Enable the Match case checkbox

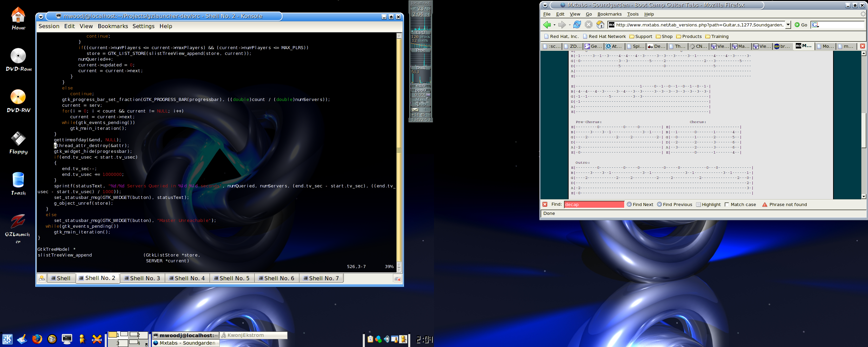pyautogui.click(x=727, y=204)
